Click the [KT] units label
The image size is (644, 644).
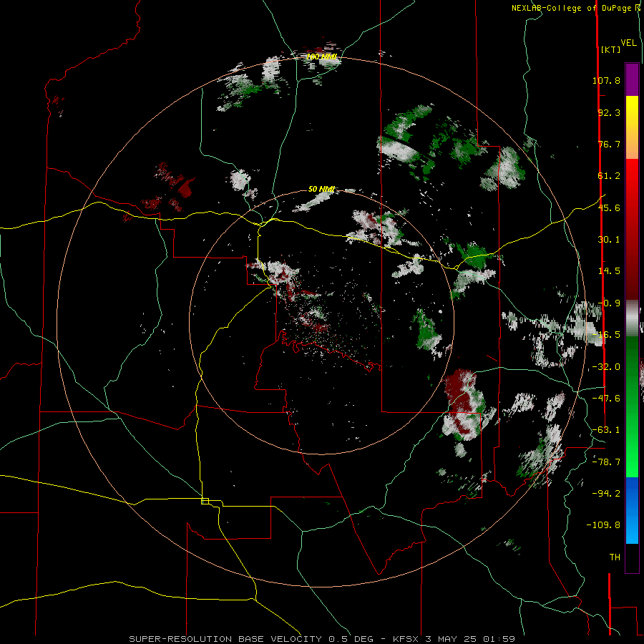[x=610, y=49]
